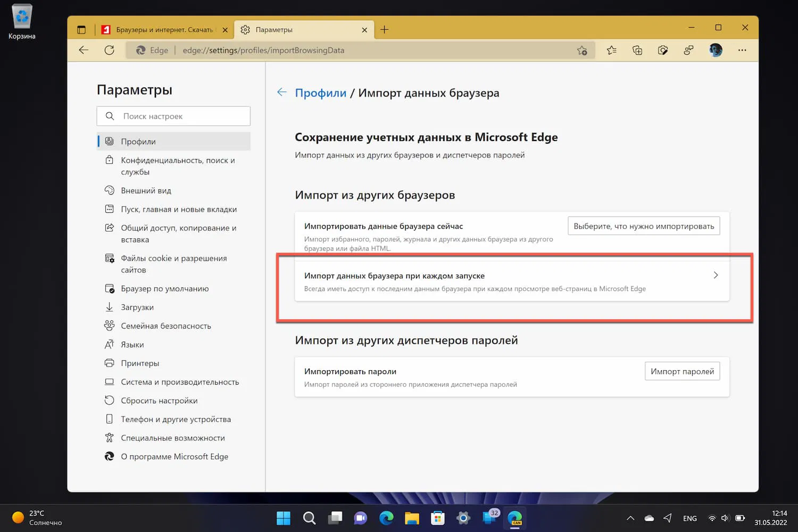Go back with the browser back arrow
The width and height of the screenshot is (798, 532).
pos(84,50)
